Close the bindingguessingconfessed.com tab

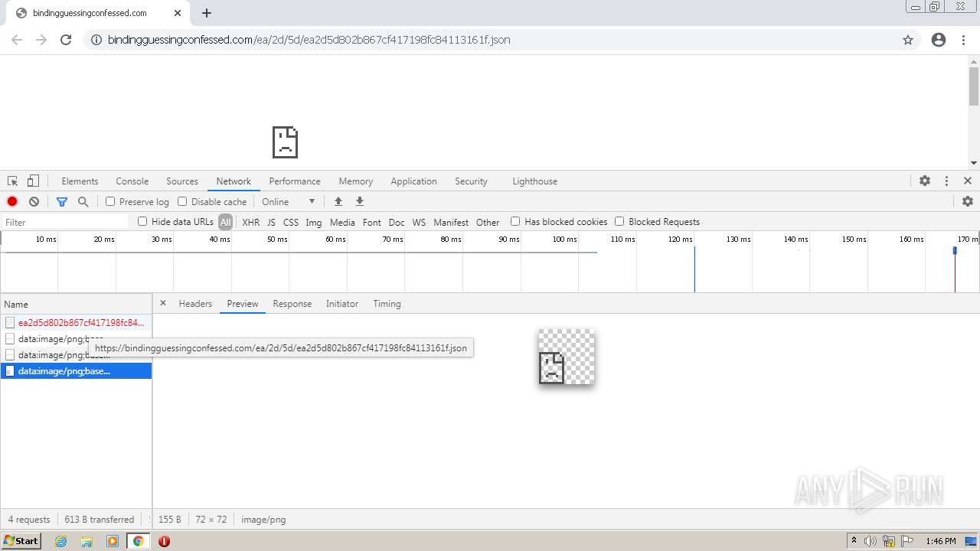pyautogui.click(x=178, y=13)
